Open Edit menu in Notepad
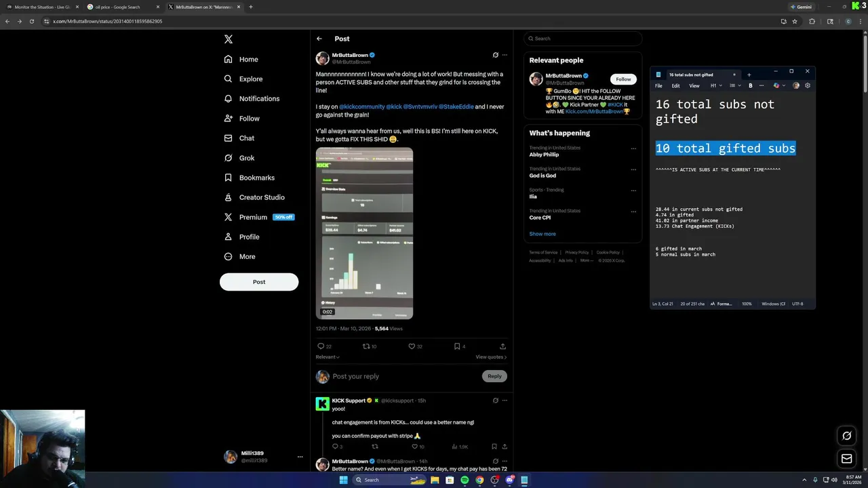The image size is (868, 488). 675,86
